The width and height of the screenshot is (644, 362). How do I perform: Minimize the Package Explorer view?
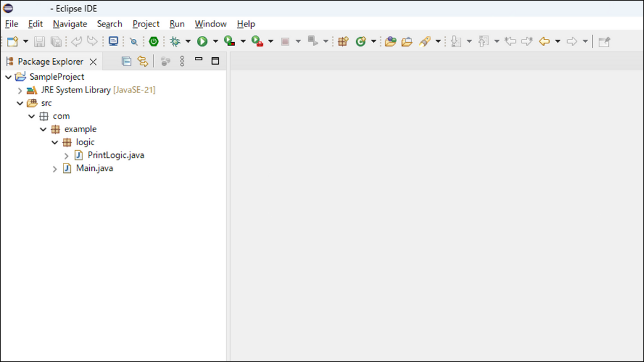198,60
